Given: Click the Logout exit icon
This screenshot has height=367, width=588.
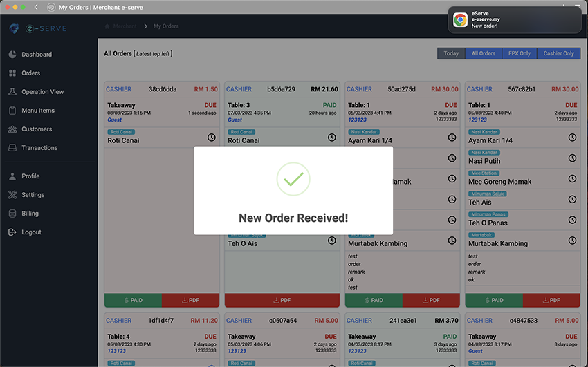Looking at the screenshot, I should pos(12,232).
